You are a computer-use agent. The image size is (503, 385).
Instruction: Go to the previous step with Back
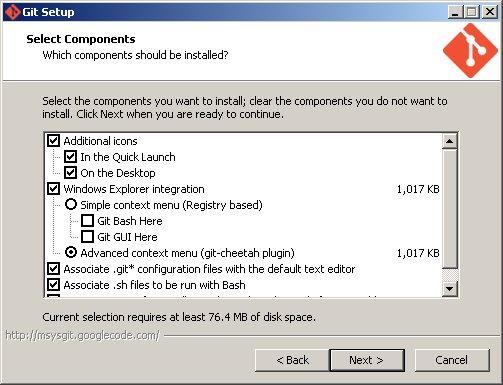click(292, 360)
